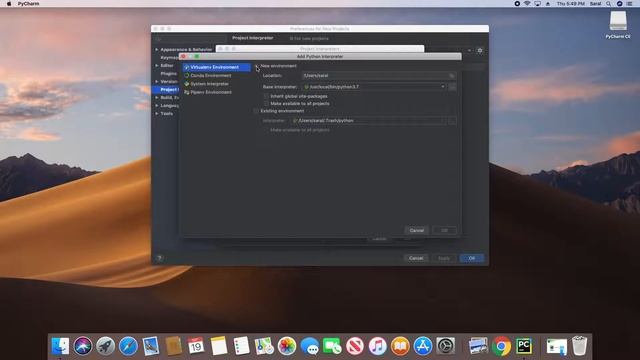Open Safari from the dock
This screenshot has height=360, width=640.
click(128, 346)
